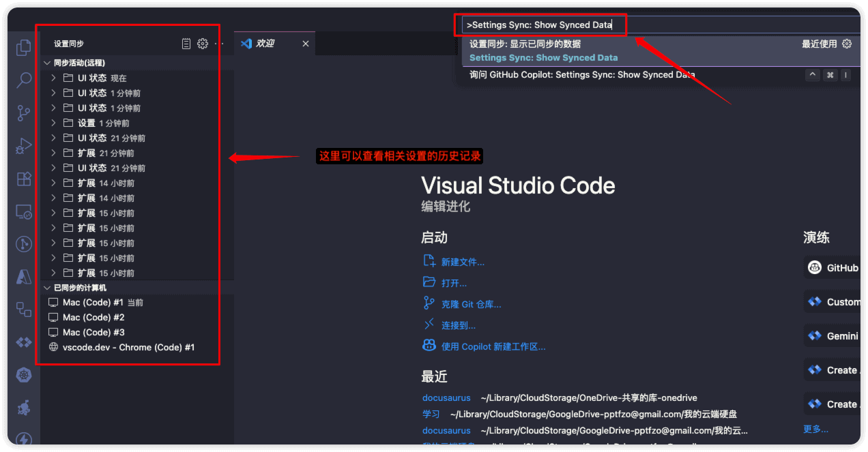The width and height of the screenshot is (868, 452).
Task: Open the Source Control view
Action: (24, 113)
